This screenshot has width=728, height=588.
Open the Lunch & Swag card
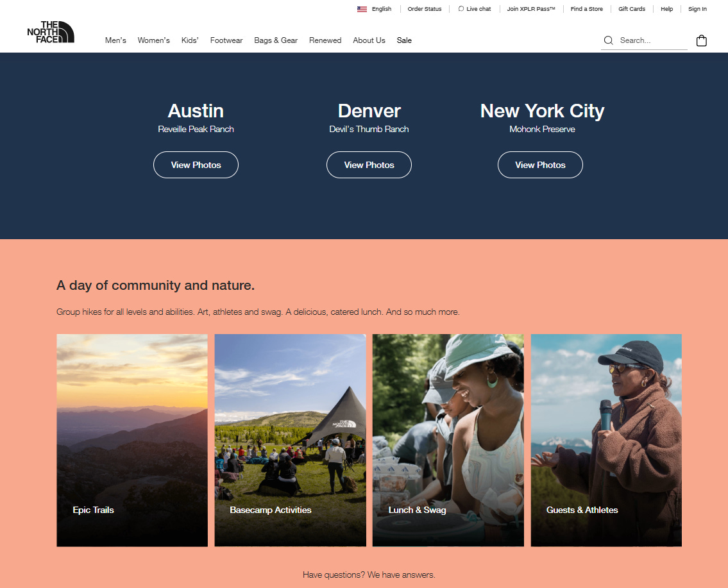pos(448,440)
